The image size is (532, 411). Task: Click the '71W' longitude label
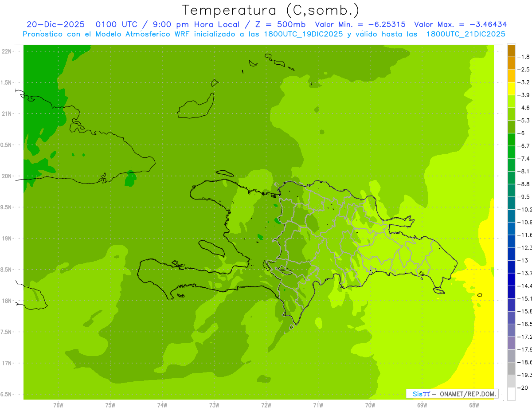tap(318, 405)
